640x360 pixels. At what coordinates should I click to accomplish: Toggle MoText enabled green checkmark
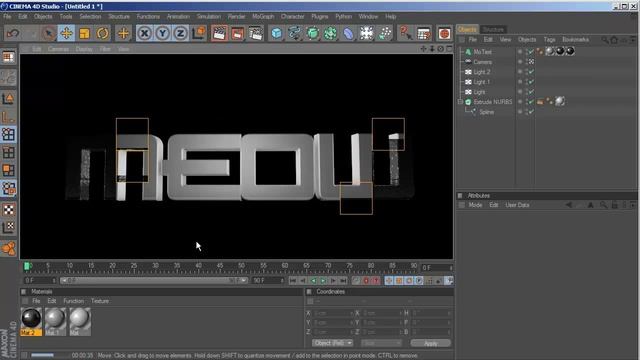pyautogui.click(x=531, y=52)
